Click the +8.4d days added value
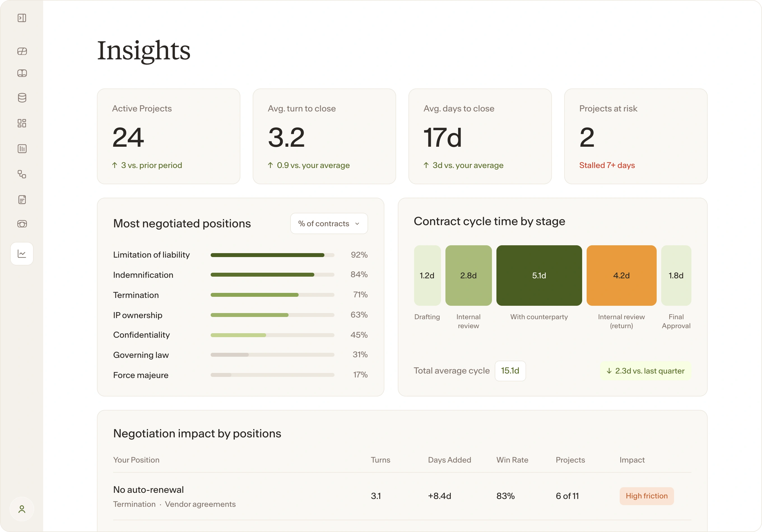The width and height of the screenshot is (762, 532). pyautogui.click(x=440, y=496)
